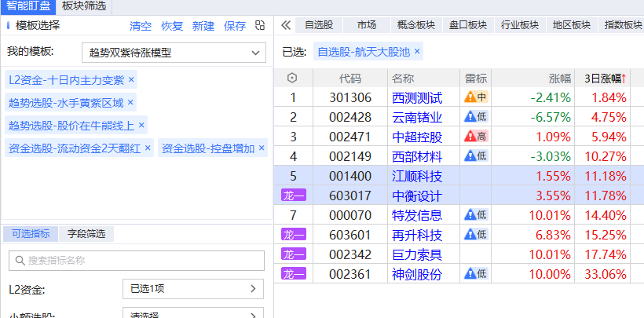
Task: Click the 清空 link
Action: 141,26
